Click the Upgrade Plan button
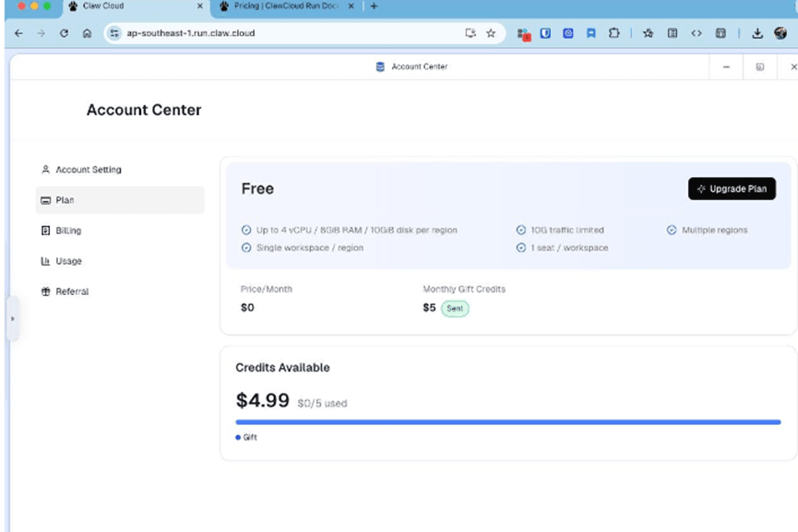The height and width of the screenshot is (532, 798). tap(732, 189)
